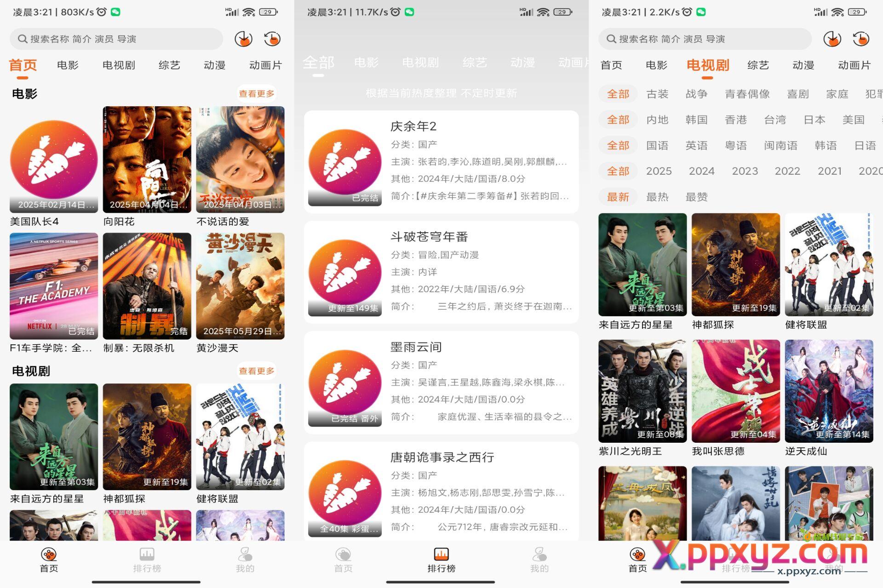Switch to 电视剧 tab on left screen

(x=119, y=65)
